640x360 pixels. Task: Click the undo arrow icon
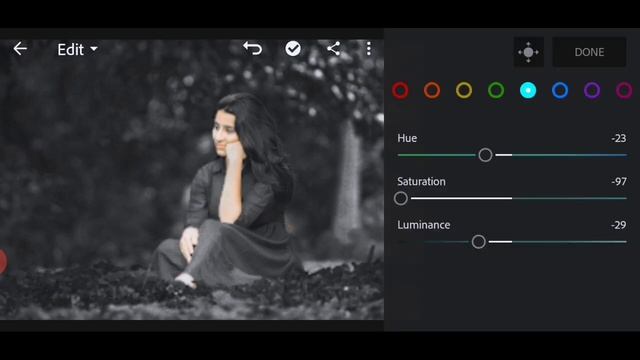click(x=253, y=49)
